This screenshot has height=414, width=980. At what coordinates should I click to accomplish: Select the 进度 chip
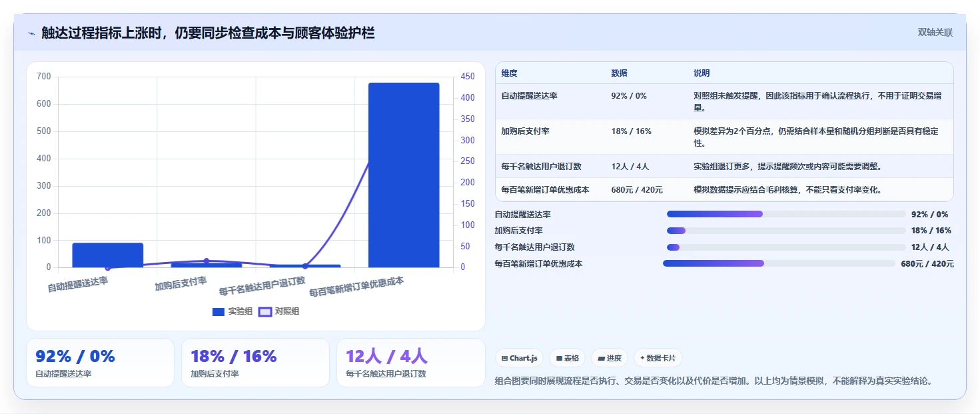610,358
